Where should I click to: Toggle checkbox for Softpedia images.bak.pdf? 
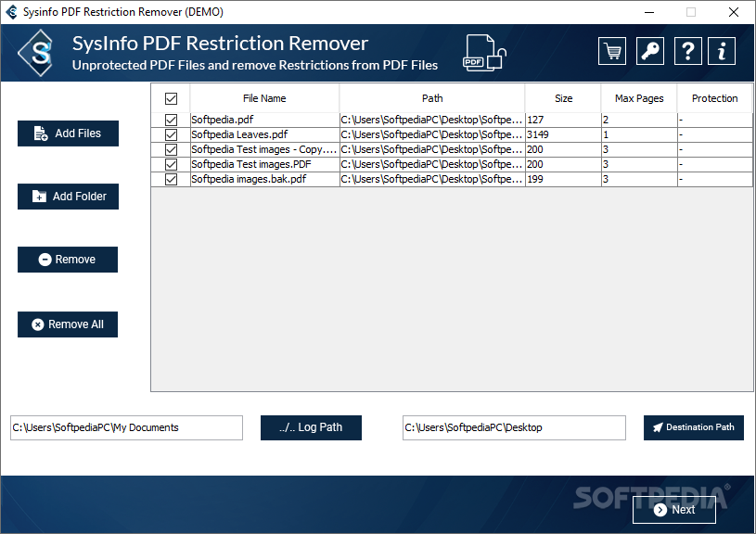[171, 180]
